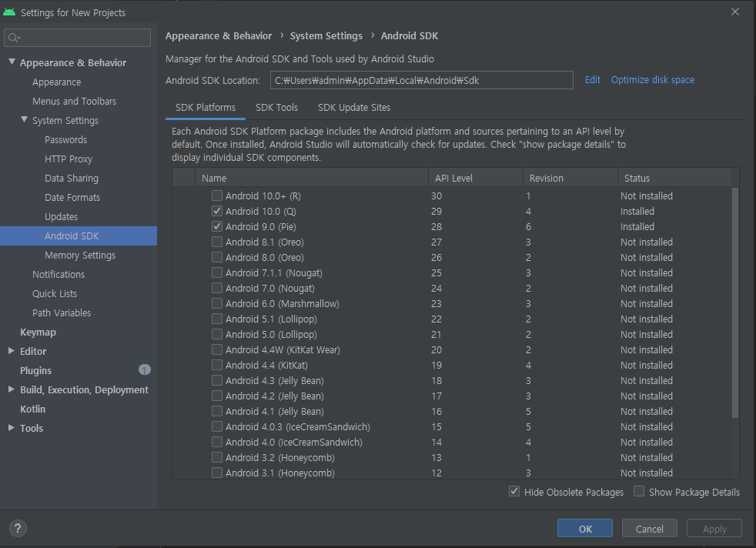
Task: Check the Android 5.0 (Lollipop) checkbox
Action: (x=217, y=335)
